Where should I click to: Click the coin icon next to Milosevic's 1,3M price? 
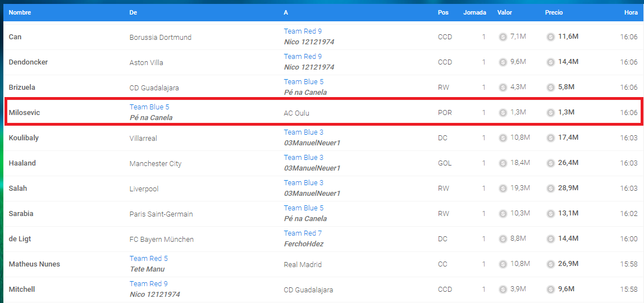(551, 112)
